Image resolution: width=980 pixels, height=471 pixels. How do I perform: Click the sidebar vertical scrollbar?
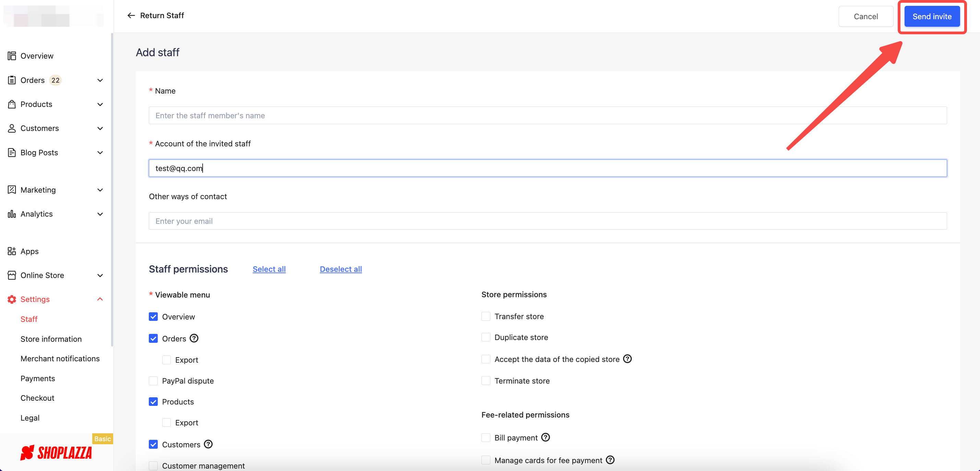click(112, 190)
